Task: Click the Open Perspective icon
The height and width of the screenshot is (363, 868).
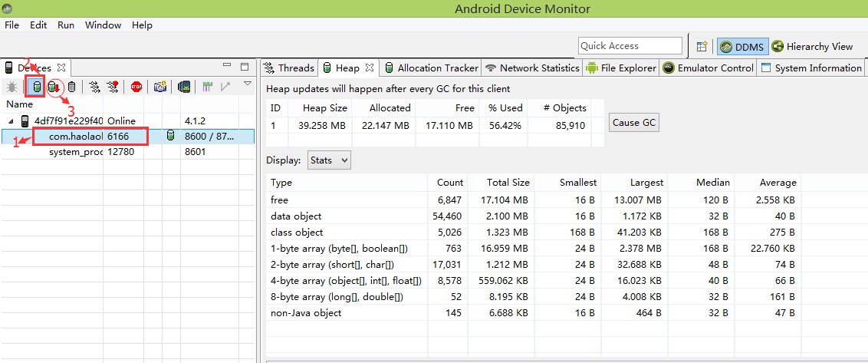Action: click(x=702, y=47)
